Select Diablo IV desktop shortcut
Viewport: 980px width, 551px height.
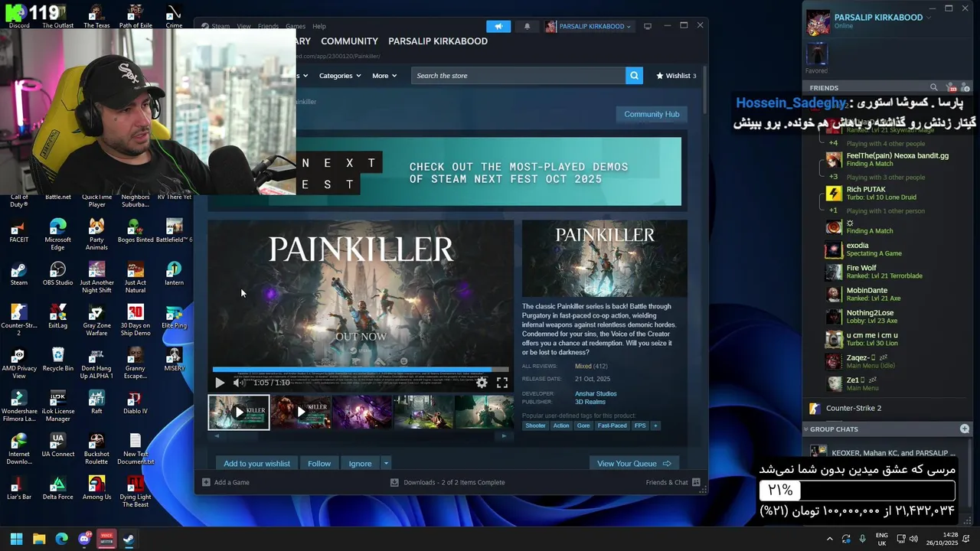pyautogui.click(x=135, y=402)
